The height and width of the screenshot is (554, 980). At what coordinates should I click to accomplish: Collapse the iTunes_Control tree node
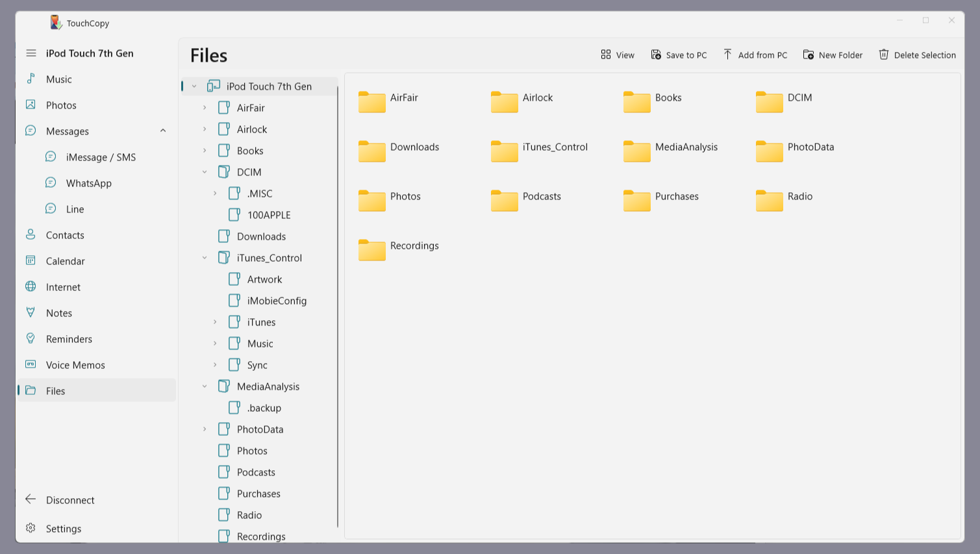pos(205,258)
